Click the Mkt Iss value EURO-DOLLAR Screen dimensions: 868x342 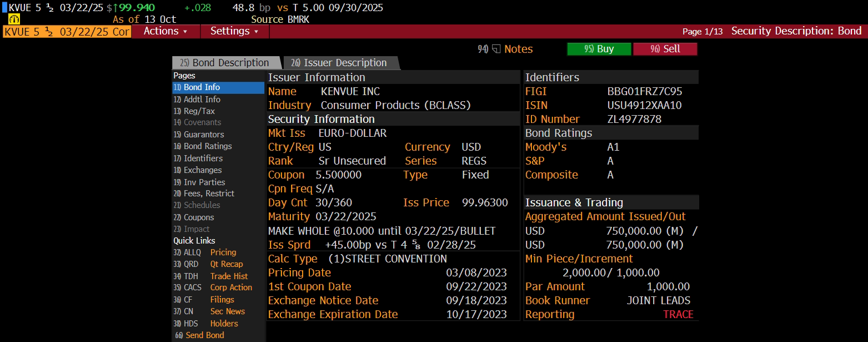[x=353, y=133]
